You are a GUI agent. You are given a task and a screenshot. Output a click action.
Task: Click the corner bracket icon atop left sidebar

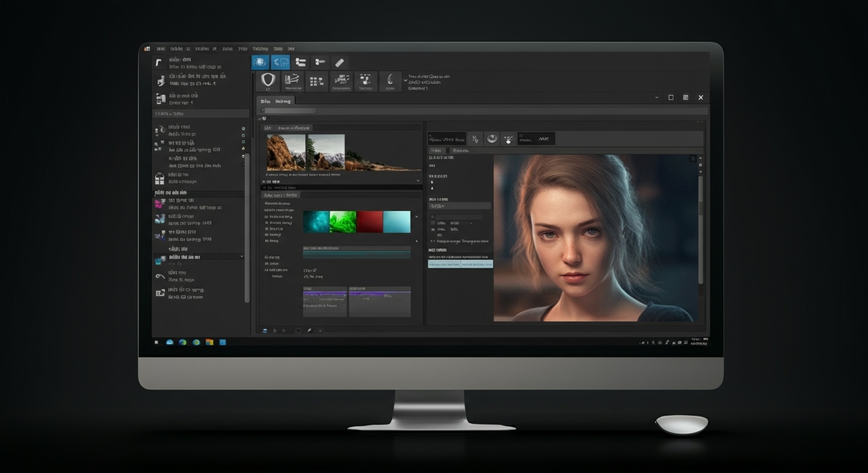[159, 63]
